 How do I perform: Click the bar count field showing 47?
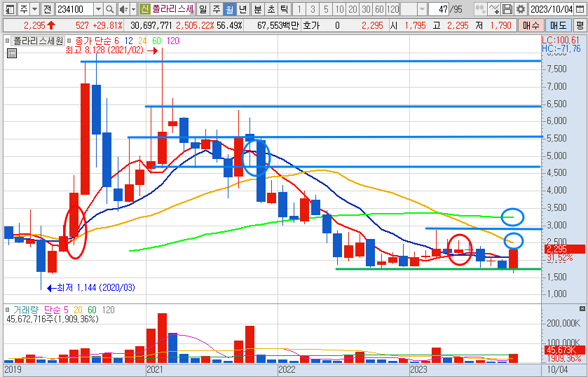point(439,9)
